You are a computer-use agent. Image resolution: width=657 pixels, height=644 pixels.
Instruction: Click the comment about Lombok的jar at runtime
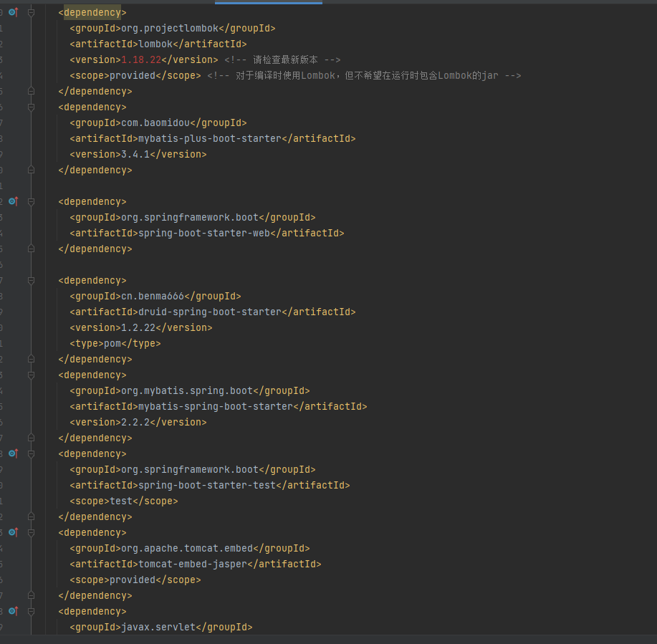pyautogui.click(x=364, y=75)
